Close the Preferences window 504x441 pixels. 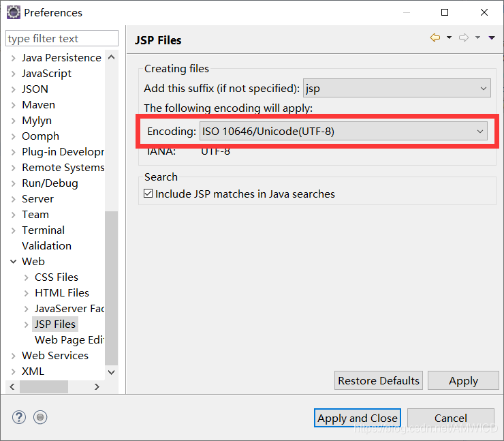pos(484,12)
